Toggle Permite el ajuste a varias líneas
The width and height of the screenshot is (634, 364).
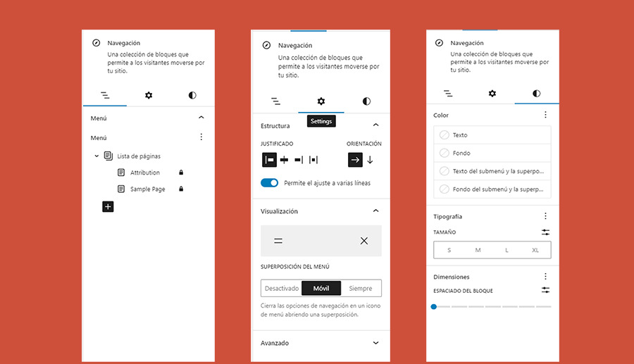(x=269, y=183)
